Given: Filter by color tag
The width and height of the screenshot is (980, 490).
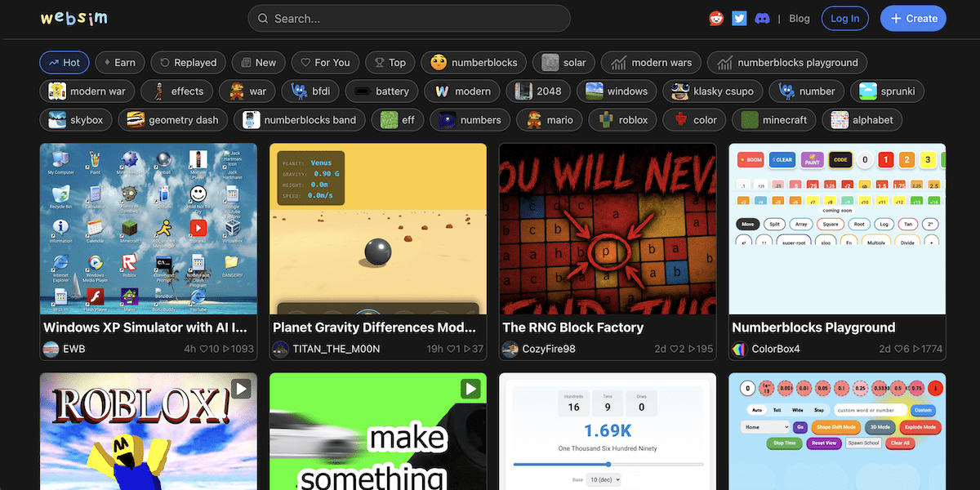Looking at the screenshot, I should tap(695, 119).
